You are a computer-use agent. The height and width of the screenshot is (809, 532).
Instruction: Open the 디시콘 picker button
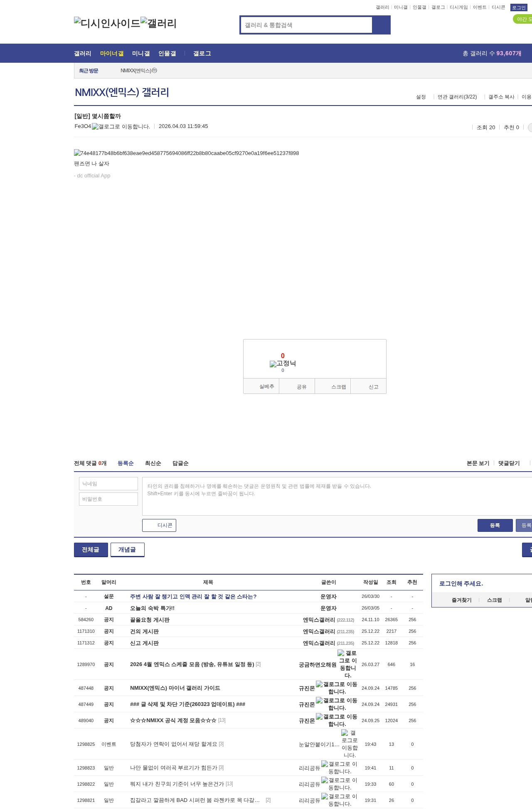pyautogui.click(x=159, y=525)
